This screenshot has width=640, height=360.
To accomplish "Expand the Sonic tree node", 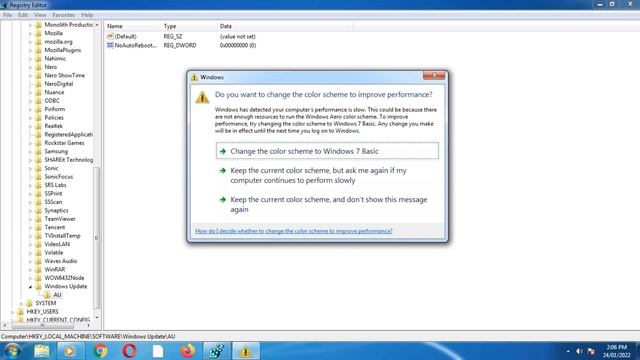I will coord(30,168).
